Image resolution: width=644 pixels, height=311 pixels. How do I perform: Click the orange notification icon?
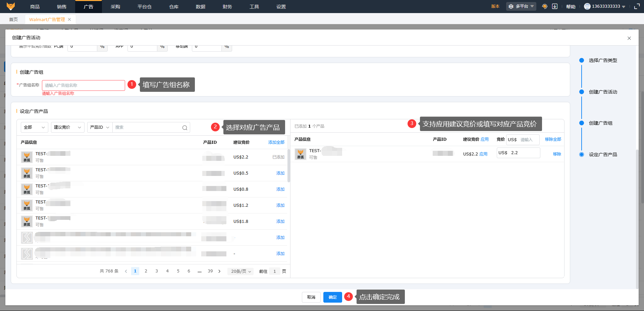[x=545, y=6]
